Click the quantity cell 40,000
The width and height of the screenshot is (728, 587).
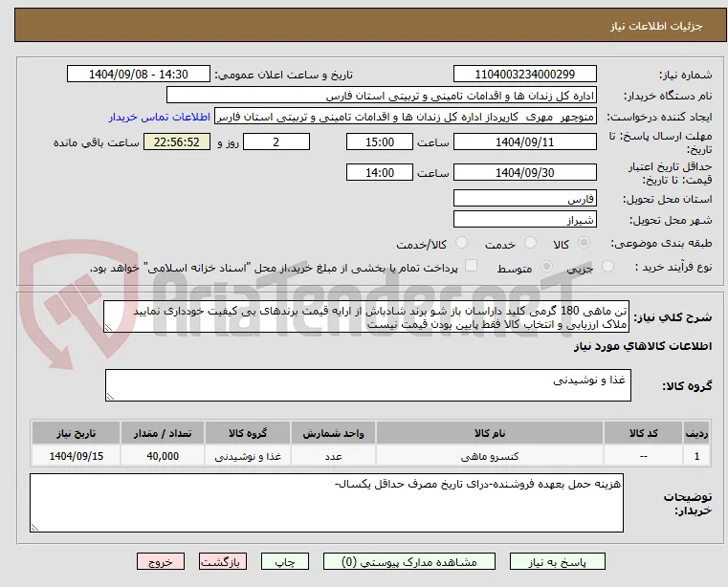pyautogui.click(x=163, y=456)
